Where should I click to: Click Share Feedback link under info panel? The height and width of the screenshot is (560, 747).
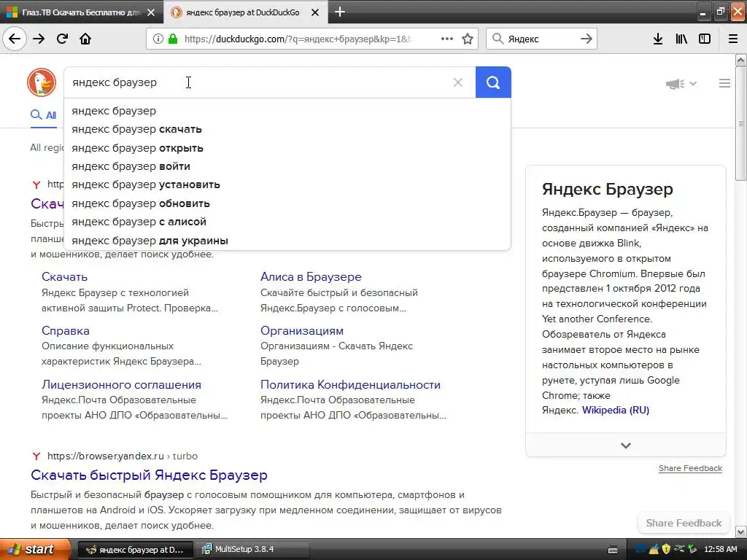pos(690,468)
